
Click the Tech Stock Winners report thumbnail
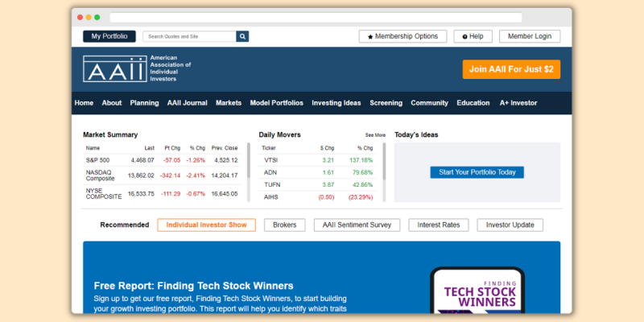coord(477,291)
